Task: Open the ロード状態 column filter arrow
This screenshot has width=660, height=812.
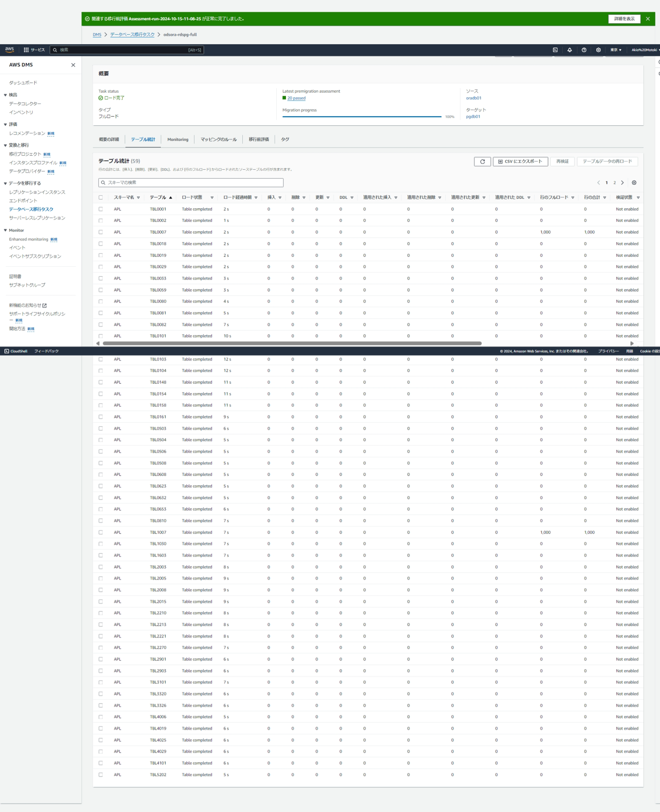Action: coord(212,198)
